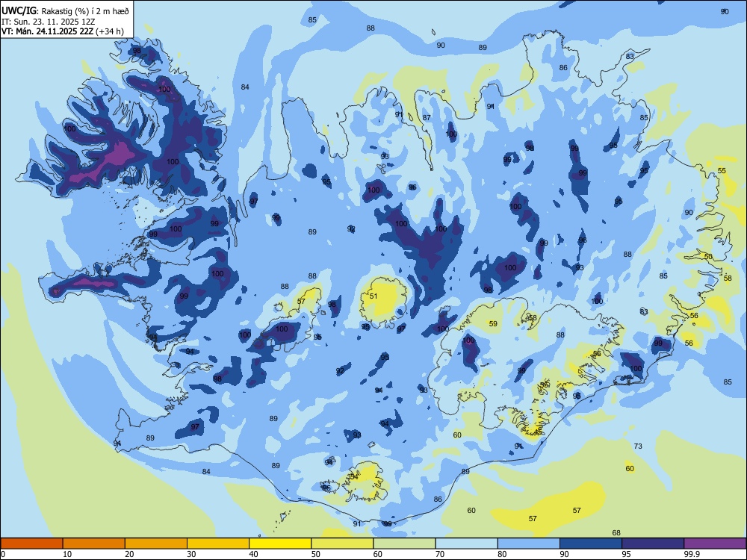Click the '68' value near the bottom edge
Image resolution: width=747 pixels, height=560 pixels.
(616, 533)
